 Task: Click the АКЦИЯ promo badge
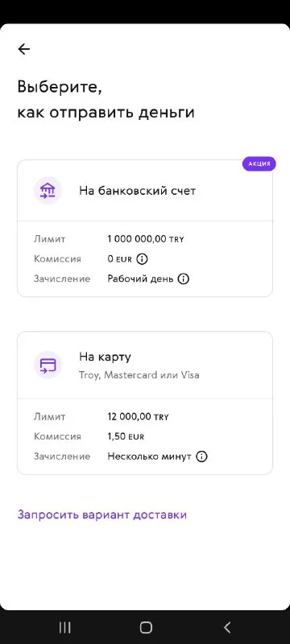[259, 163]
